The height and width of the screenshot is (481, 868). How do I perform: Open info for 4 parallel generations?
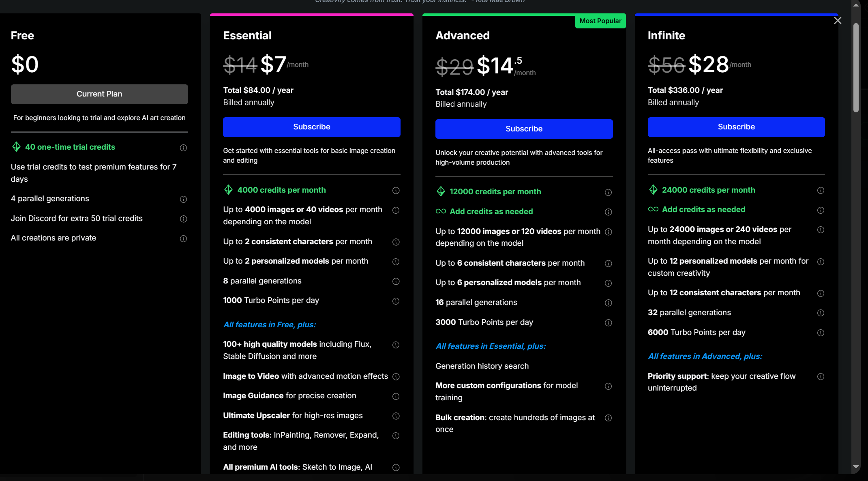coord(183,199)
